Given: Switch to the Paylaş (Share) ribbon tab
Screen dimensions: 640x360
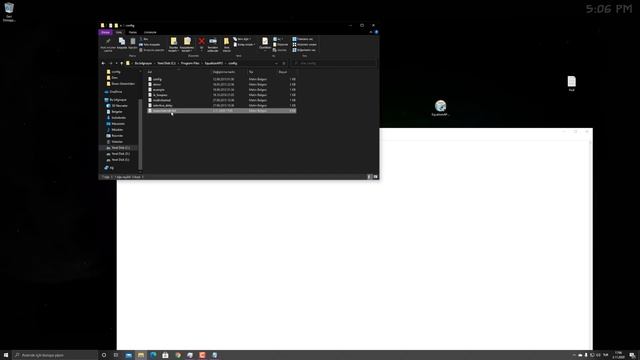Looking at the screenshot, I should tap(133, 32).
